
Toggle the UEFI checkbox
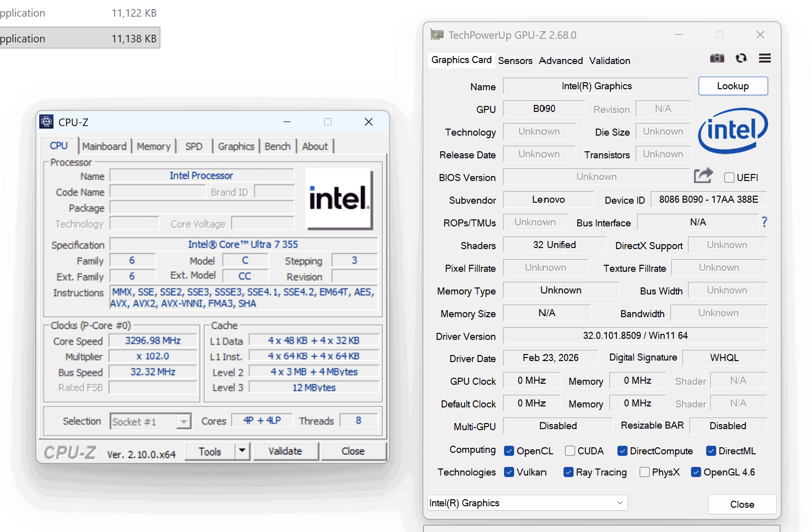pos(729,178)
